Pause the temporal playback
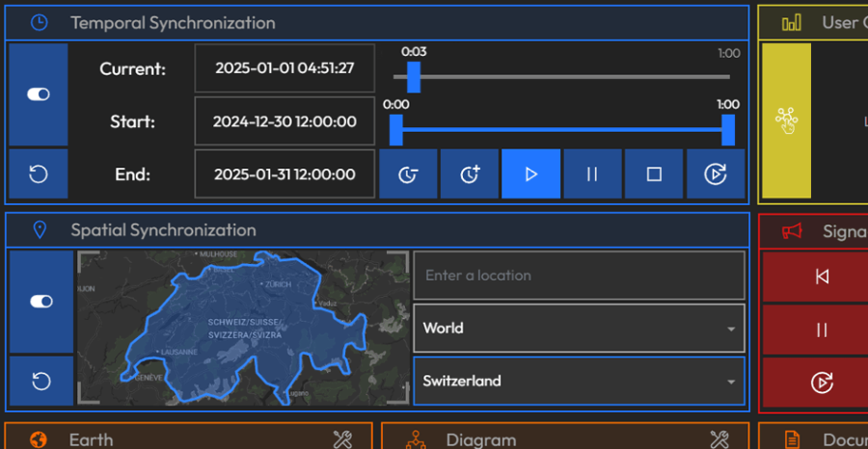Screen dimensions: 868x449 click(592, 174)
